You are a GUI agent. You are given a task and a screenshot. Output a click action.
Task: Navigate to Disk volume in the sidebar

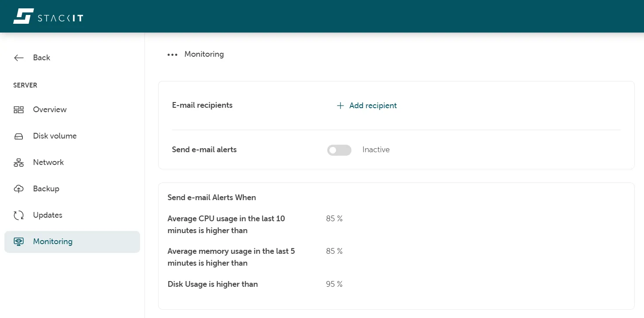click(54, 135)
